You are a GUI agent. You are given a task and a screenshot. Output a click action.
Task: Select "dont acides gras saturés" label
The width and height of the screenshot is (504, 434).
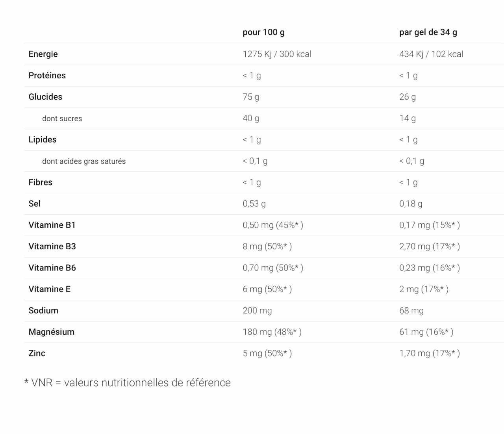click(84, 161)
